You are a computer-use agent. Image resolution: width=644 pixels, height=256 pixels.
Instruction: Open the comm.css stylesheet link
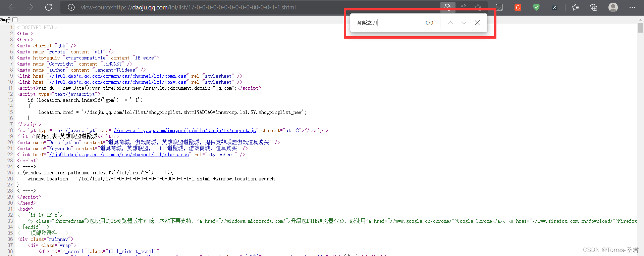pyautogui.click(x=118, y=76)
